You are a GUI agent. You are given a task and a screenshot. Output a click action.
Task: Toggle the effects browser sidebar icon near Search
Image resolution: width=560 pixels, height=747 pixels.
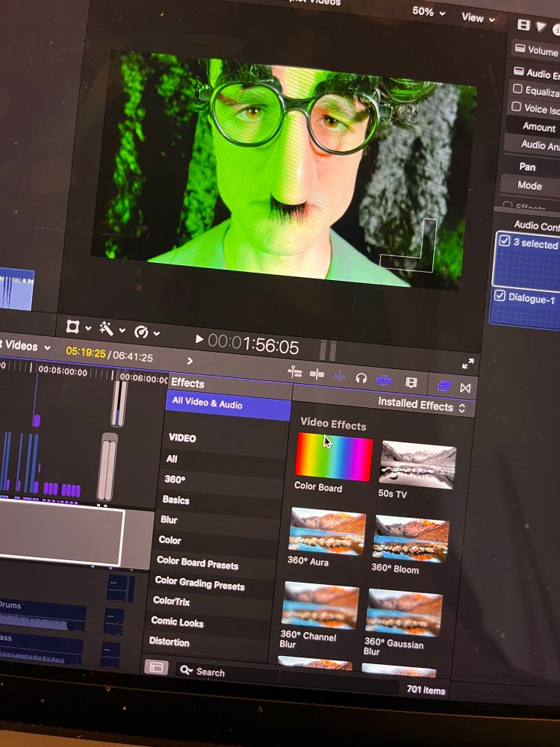[x=156, y=667]
